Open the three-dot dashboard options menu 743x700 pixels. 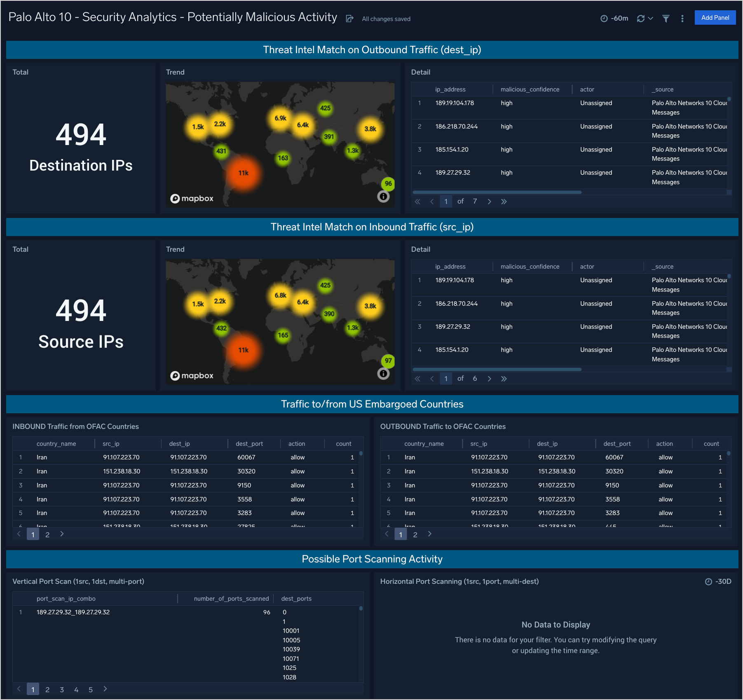tap(682, 19)
